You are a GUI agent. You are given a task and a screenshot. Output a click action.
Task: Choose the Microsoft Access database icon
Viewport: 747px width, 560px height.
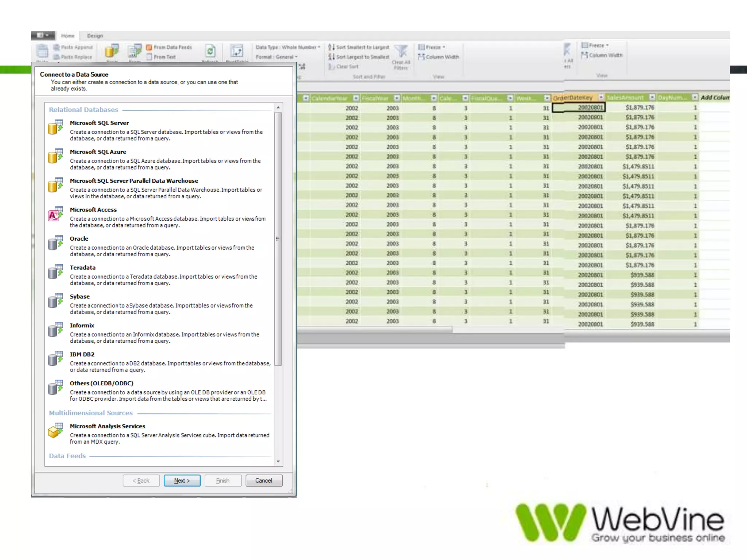tap(55, 214)
